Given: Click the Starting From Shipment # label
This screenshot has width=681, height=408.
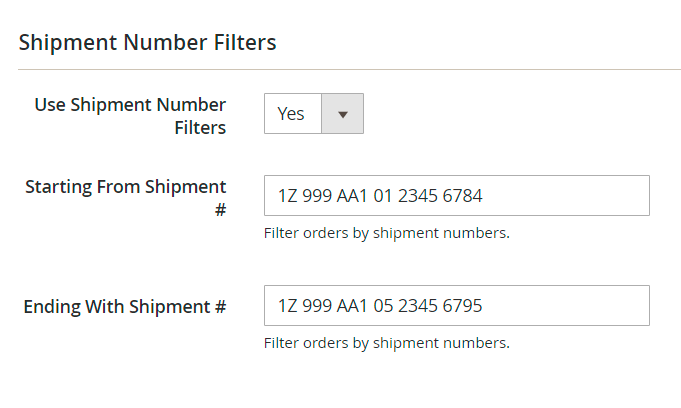Looking at the screenshot, I should tap(125, 187).
